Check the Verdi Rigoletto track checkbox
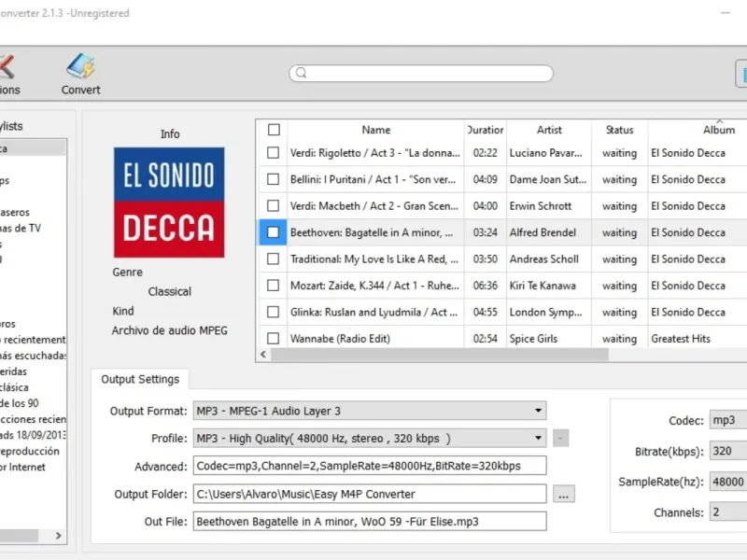 [274, 153]
